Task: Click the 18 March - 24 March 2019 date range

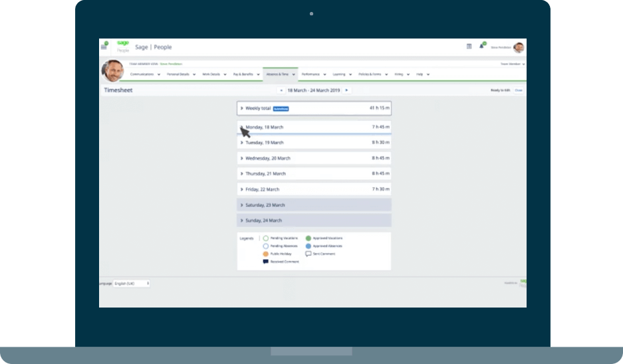Action: pyautogui.click(x=313, y=90)
